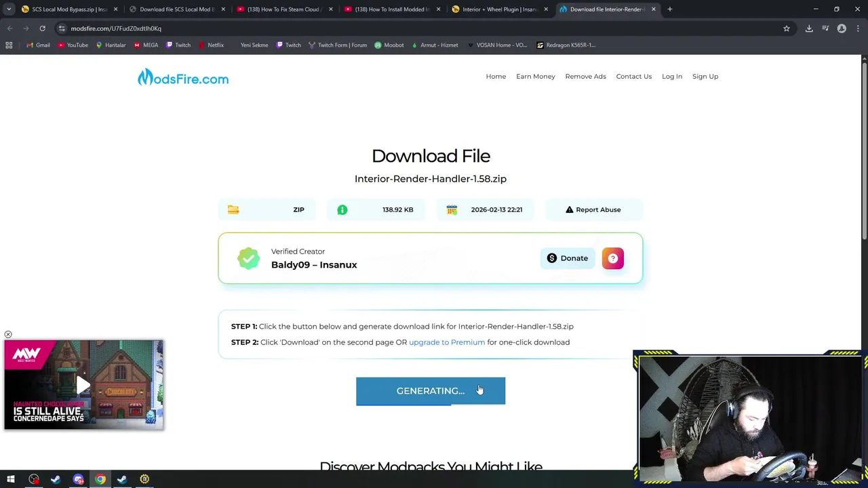Open the tab search dropdown
Viewport: 868px width, 488px height.
click(9, 9)
